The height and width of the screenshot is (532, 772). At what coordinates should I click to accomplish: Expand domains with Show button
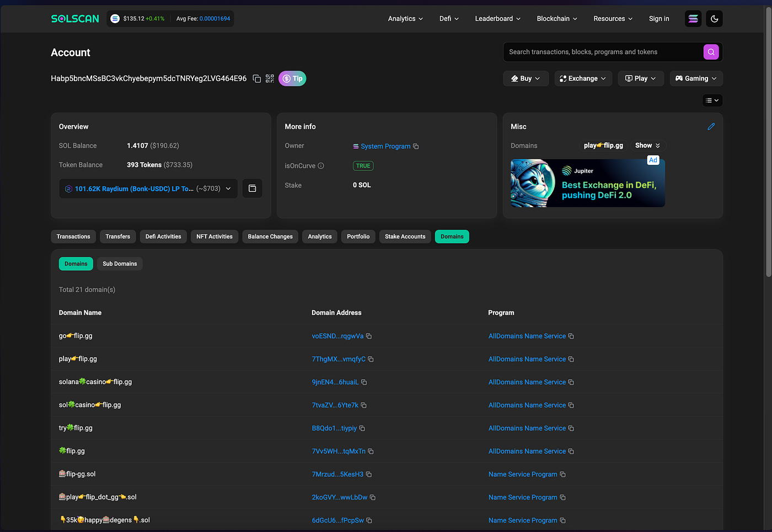[647, 146]
